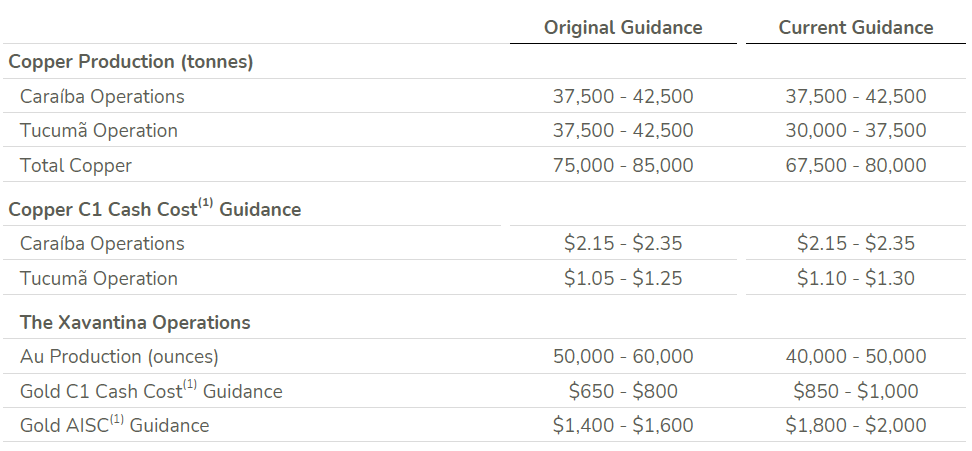The image size is (972, 451).
Task: Select Caraíba original cash cost $2.15 - $2.35
Action: (623, 243)
